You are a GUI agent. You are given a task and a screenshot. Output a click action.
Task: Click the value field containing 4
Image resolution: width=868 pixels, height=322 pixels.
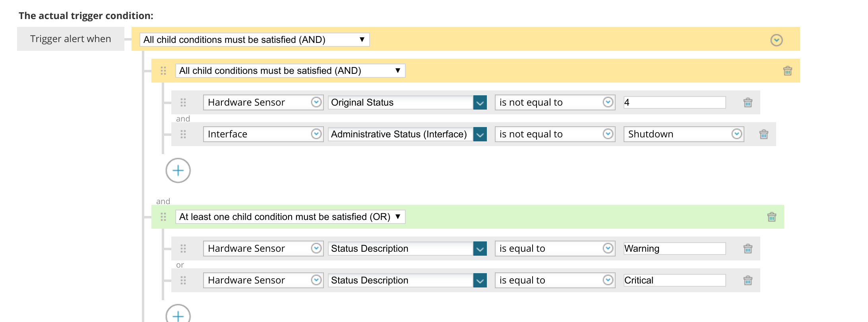coord(674,102)
